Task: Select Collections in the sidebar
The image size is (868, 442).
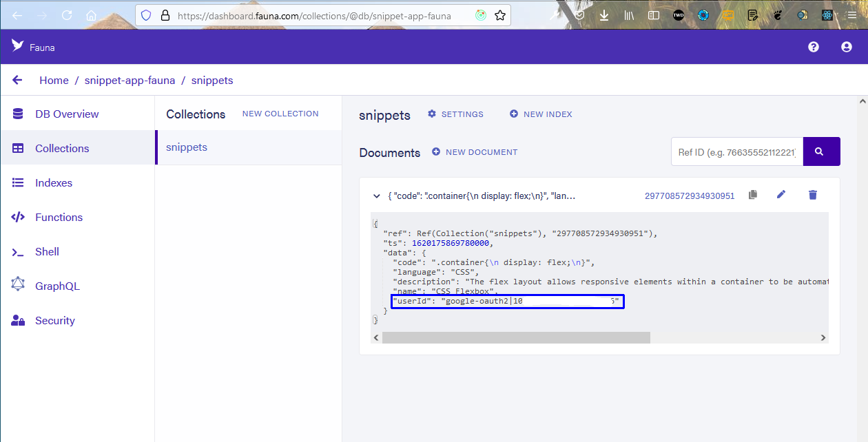Action: (x=78, y=149)
